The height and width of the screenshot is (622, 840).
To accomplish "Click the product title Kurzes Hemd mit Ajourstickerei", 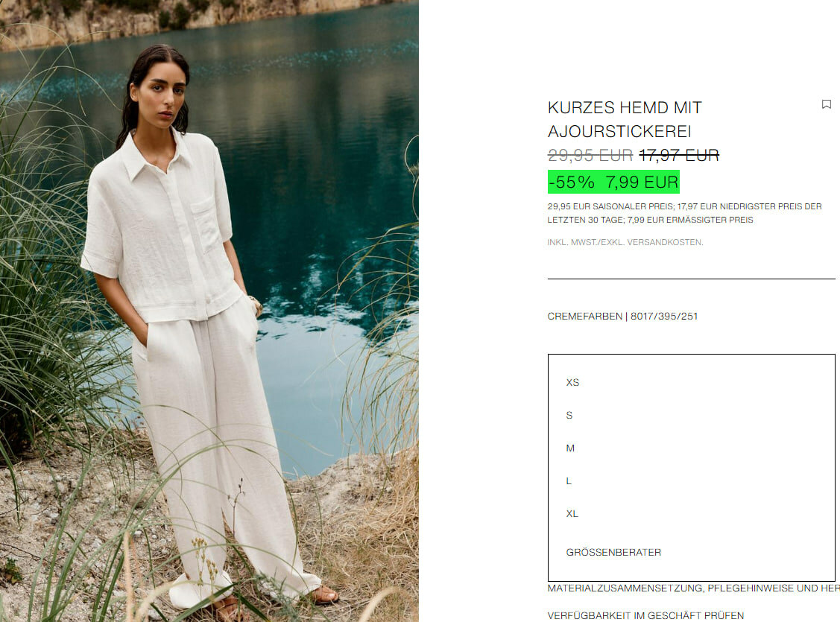I will 625,119.
